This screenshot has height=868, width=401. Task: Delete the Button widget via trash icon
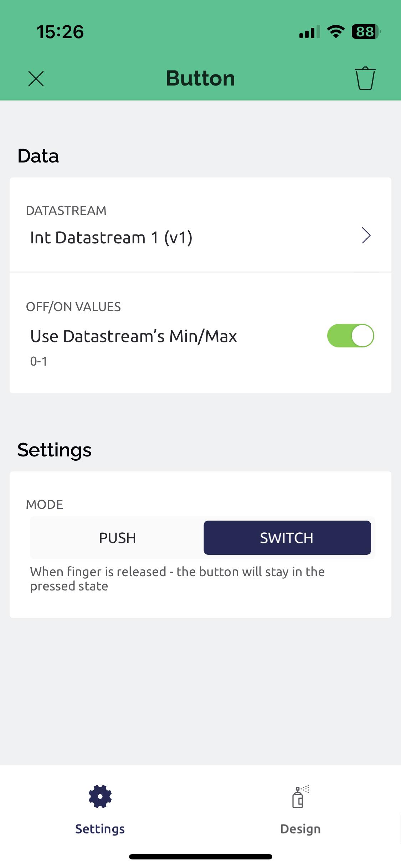[x=365, y=78]
